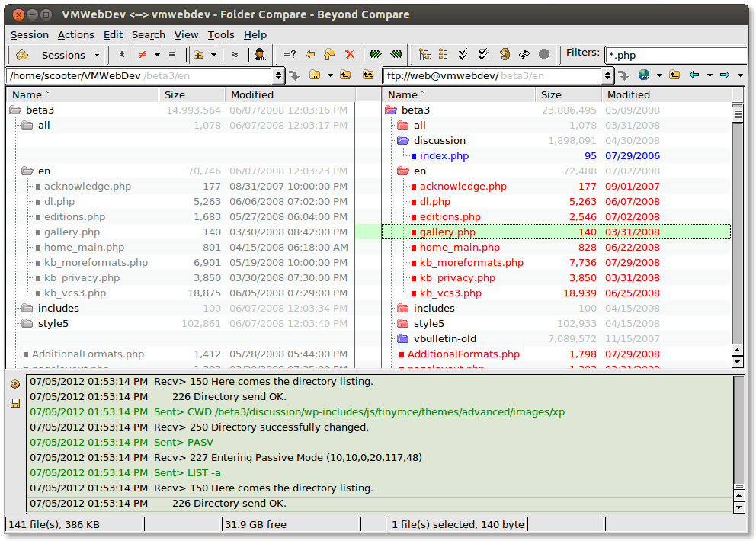Click the green Copy to Right arrows icon
This screenshot has width=756, height=541.
(x=376, y=54)
